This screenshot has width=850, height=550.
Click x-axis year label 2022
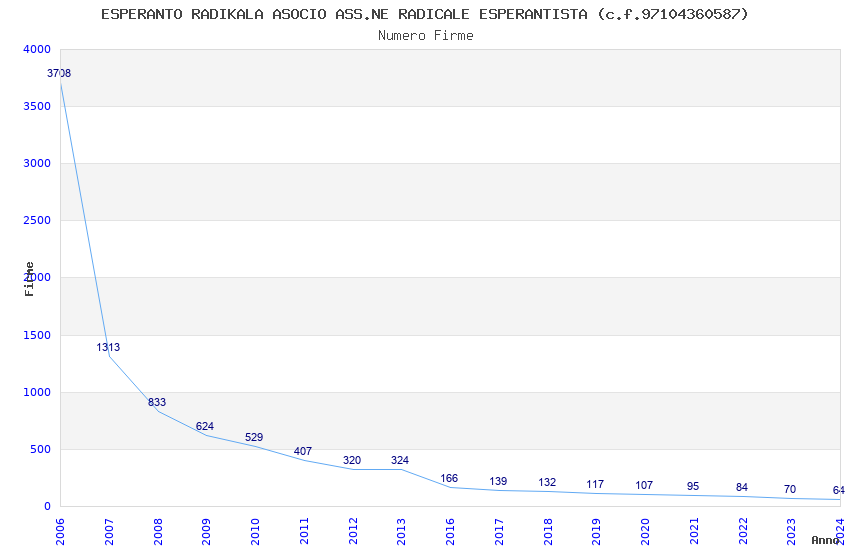[x=743, y=532]
